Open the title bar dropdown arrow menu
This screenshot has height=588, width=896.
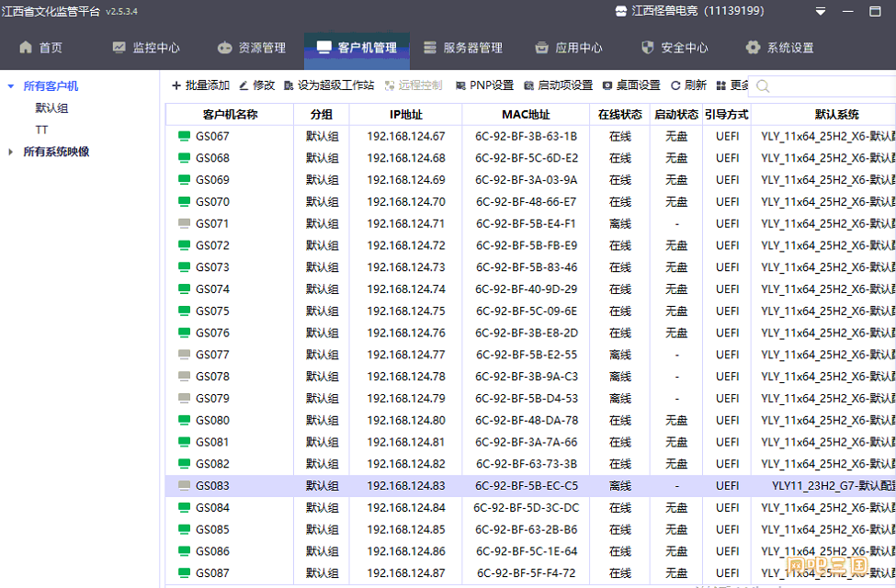(x=821, y=11)
